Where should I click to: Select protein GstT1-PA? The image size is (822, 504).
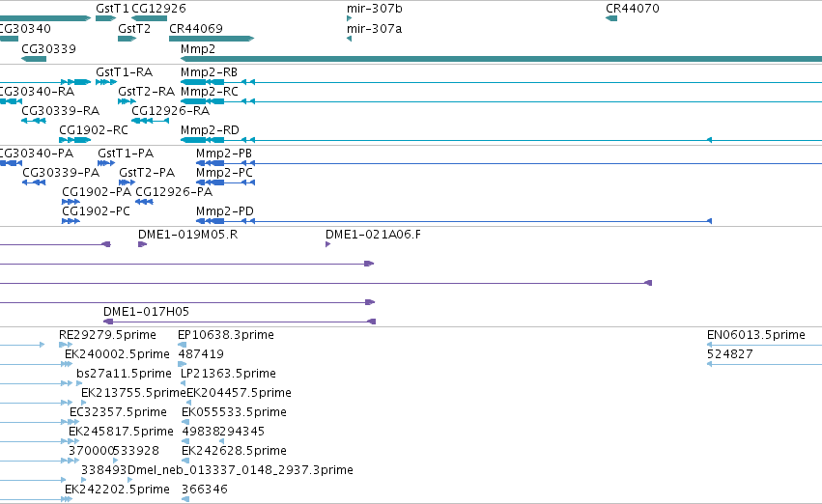coord(106,163)
